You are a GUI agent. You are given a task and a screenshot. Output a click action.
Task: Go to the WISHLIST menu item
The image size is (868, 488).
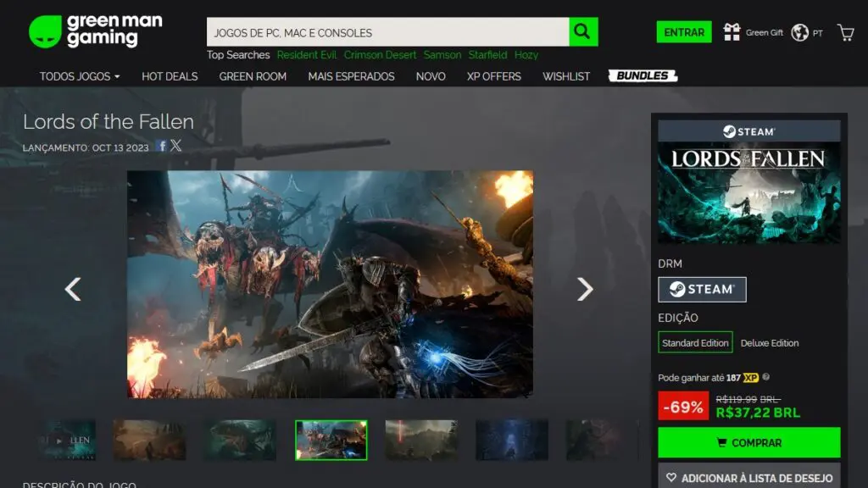pos(566,75)
